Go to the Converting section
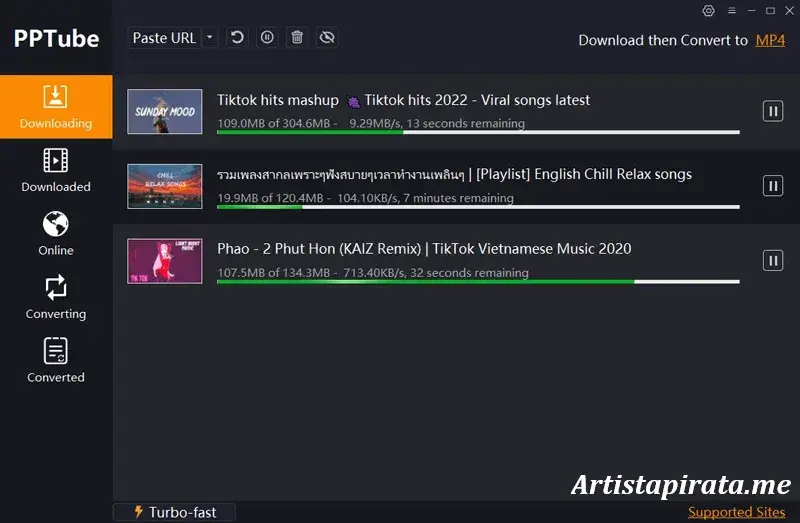 56,297
